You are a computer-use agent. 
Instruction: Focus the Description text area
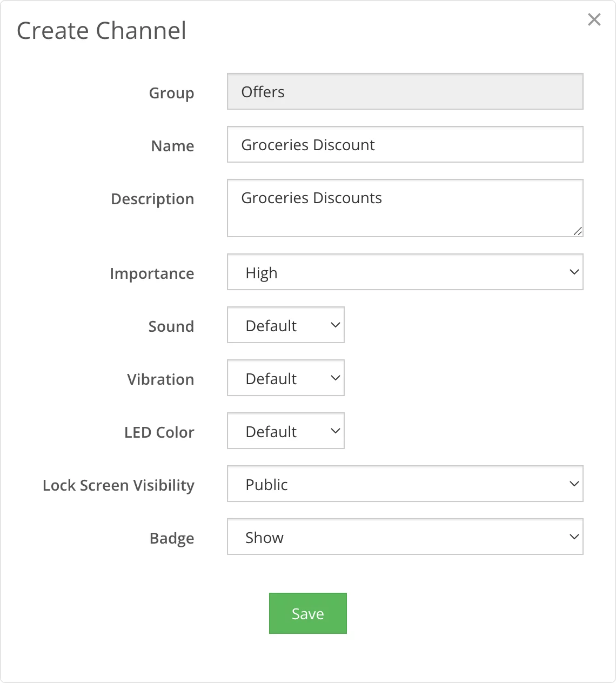tap(405, 208)
